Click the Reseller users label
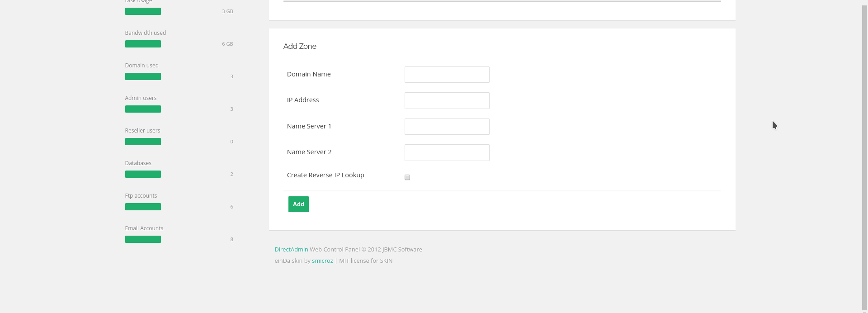868x313 pixels. (142, 130)
